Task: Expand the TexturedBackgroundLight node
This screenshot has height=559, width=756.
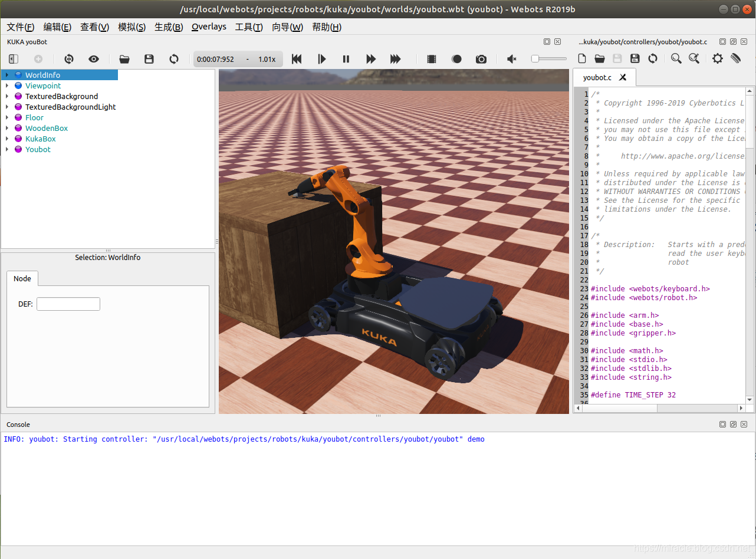Action: coord(6,107)
